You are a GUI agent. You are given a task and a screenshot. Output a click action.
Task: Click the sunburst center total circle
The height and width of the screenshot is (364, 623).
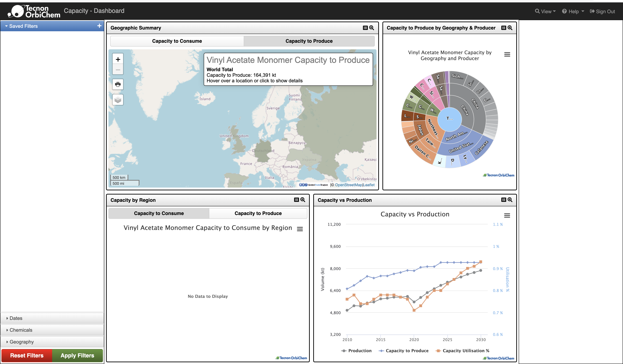[x=450, y=119]
